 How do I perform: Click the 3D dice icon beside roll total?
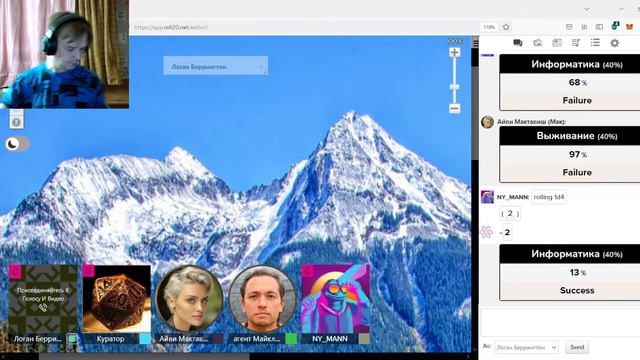pos(487,232)
